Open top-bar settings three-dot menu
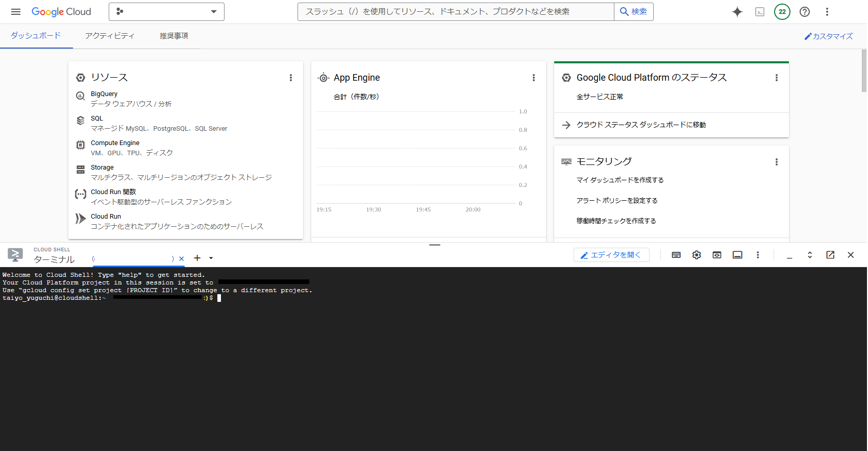This screenshot has height=451, width=868. click(827, 12)
